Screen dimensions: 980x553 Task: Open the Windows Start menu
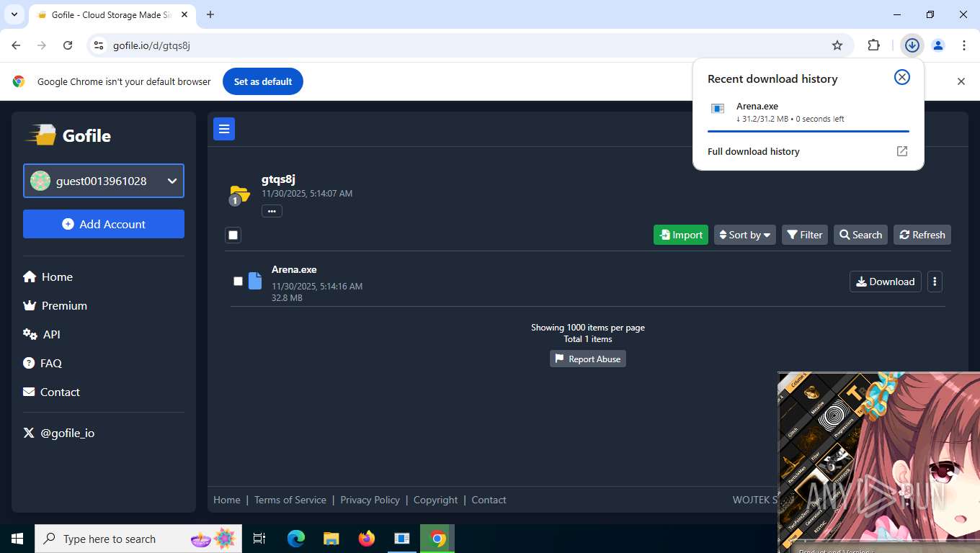tap(17, 539)
